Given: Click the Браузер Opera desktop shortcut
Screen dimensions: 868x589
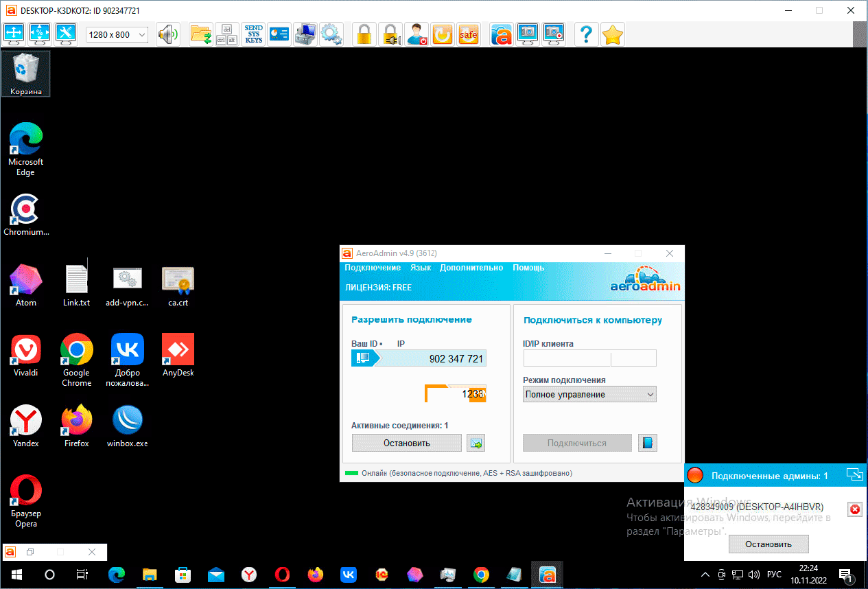Looking at the screenshot, I should 26,501.
